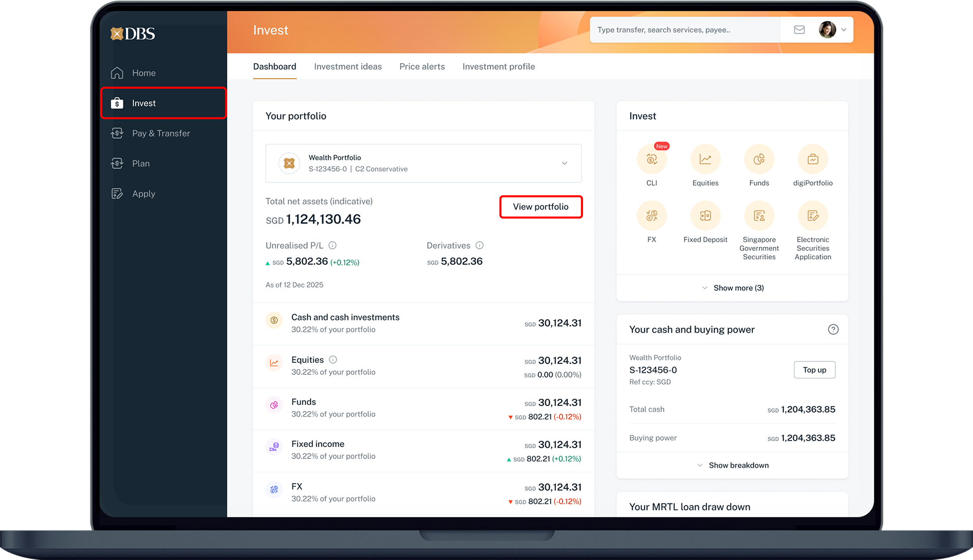Click the search services input field
This screenshot has width=973, height=560.
point(685,30)
